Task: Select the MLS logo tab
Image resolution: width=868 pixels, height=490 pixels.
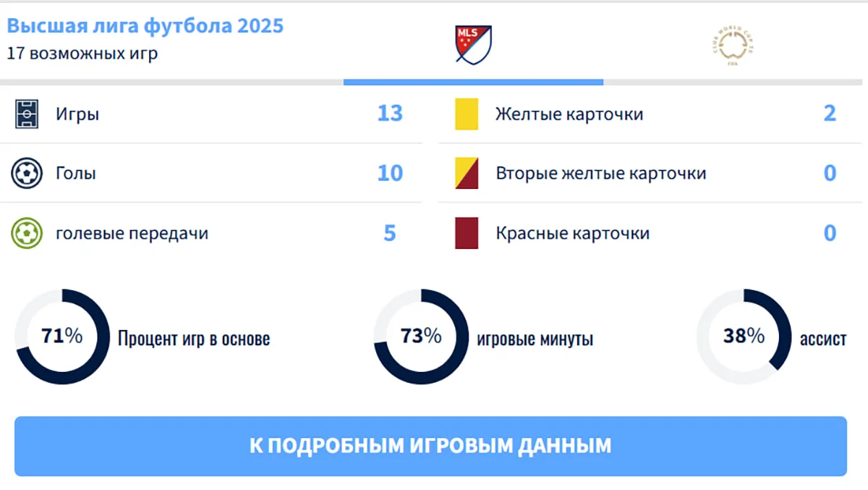Action: (x=474, y=43)
